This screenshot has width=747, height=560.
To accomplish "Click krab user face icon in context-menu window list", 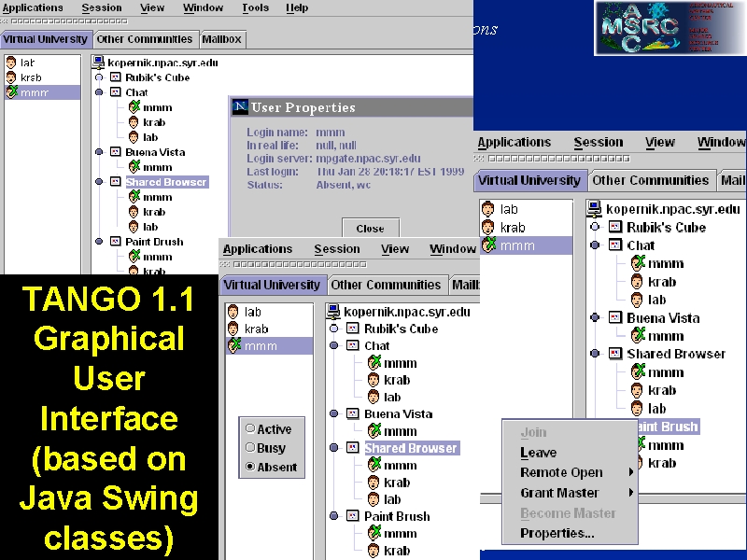I will pos(488,227).
